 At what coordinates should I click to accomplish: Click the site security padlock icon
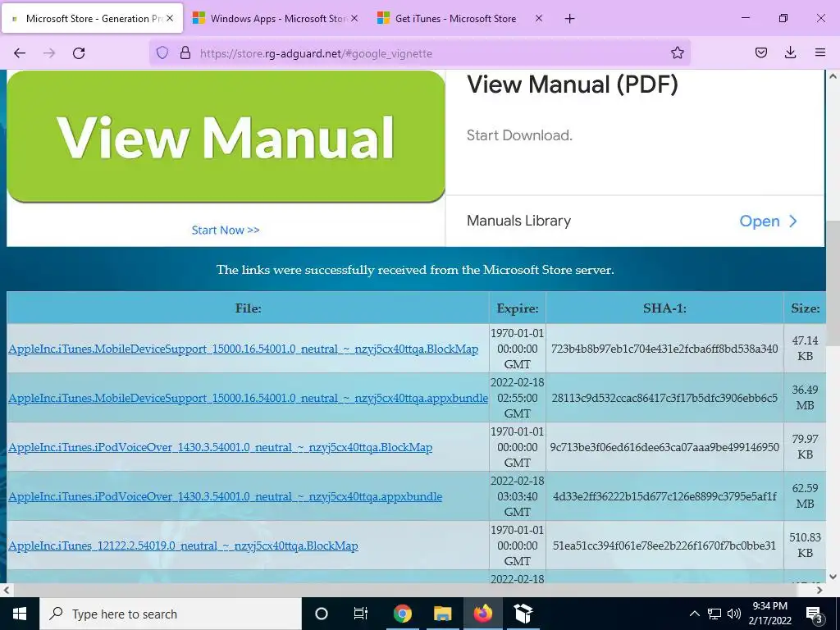coord(185,53)
